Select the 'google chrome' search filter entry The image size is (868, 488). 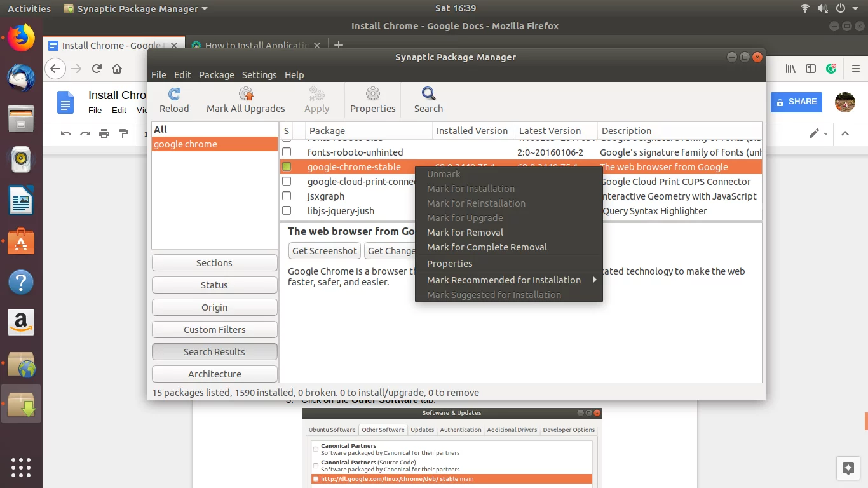coord(186,144)
